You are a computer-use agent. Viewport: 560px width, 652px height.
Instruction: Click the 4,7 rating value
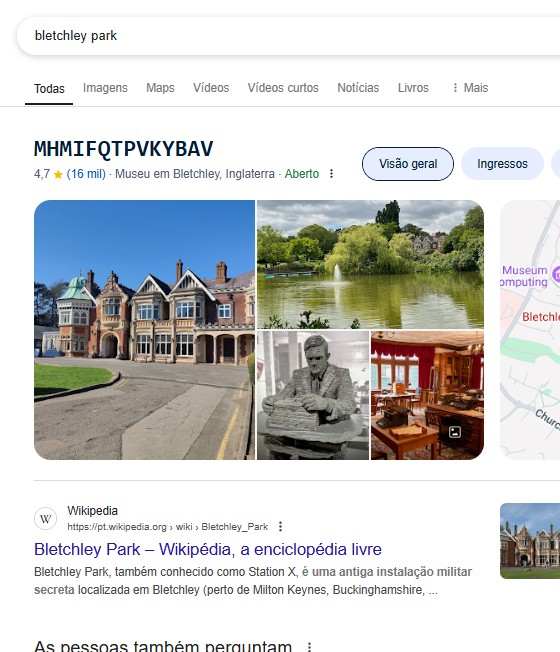pos(42,174)
